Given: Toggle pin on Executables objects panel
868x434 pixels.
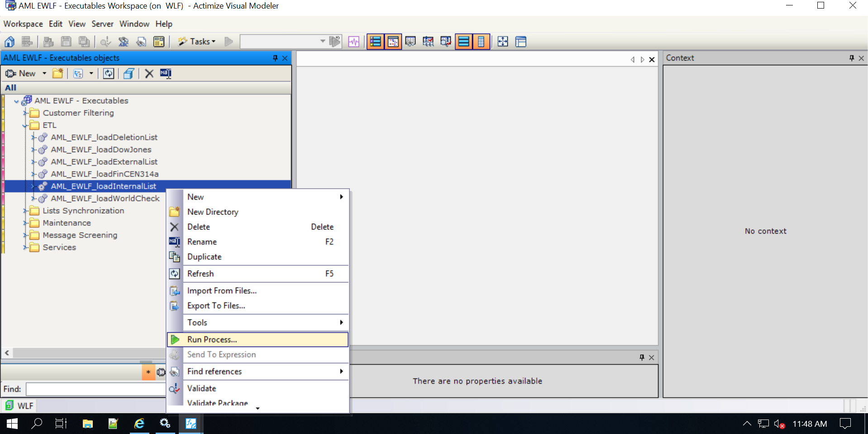Looking at the screenshot, I should (x=275, y=58).
